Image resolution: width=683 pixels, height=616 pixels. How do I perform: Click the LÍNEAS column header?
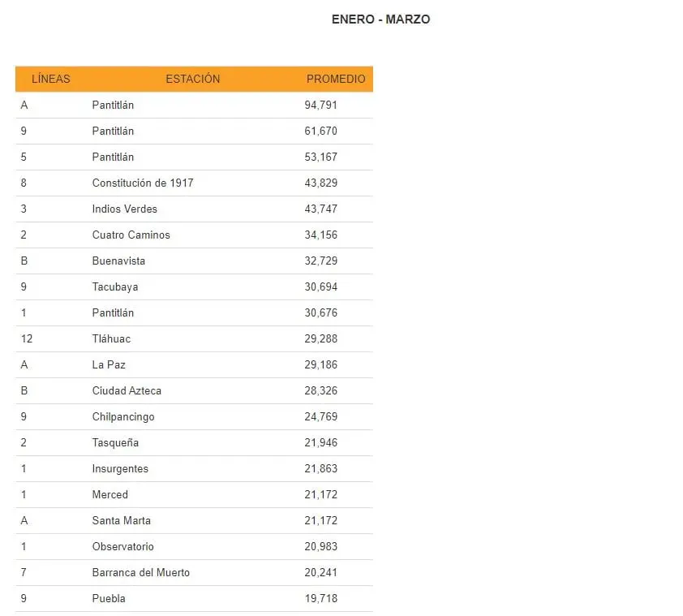click(50, 79)
